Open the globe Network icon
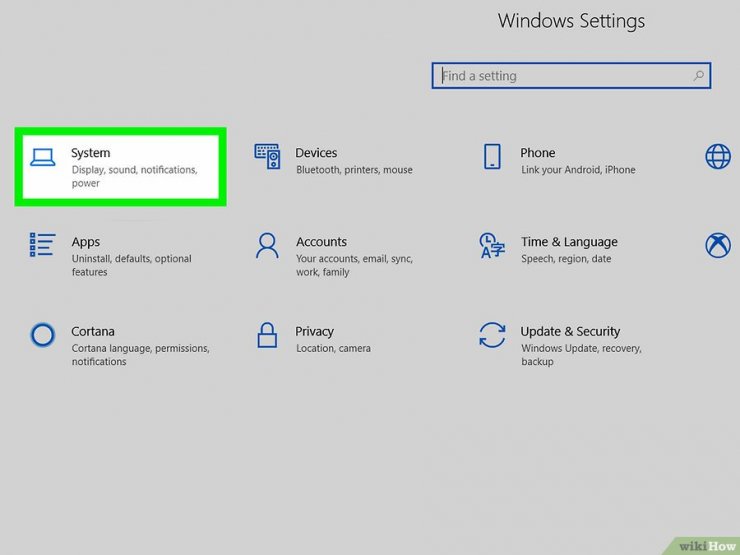 coord(718,157)
